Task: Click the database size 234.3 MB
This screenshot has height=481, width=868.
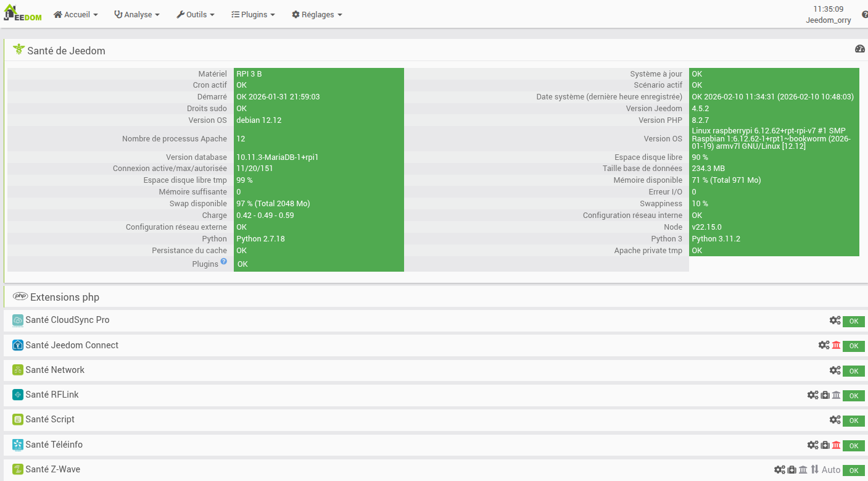Action: point(708,169)
